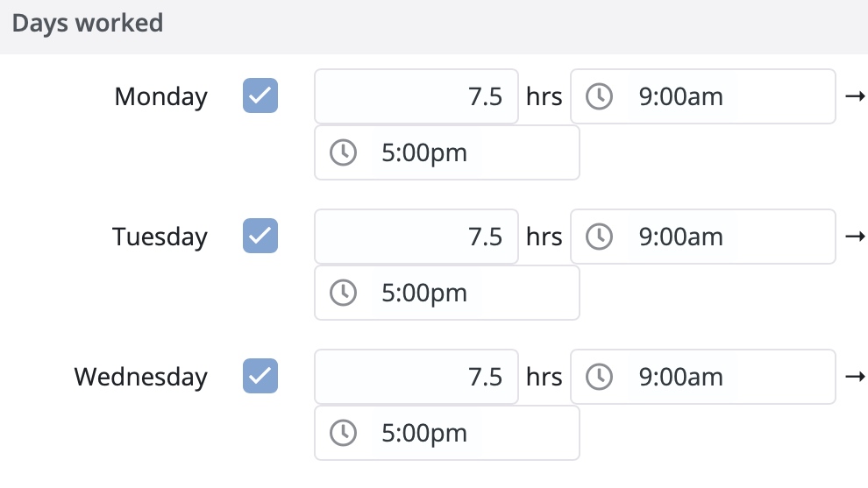
Task: Click clock icon in Monday 9:00am field
Action: [599, 96]
